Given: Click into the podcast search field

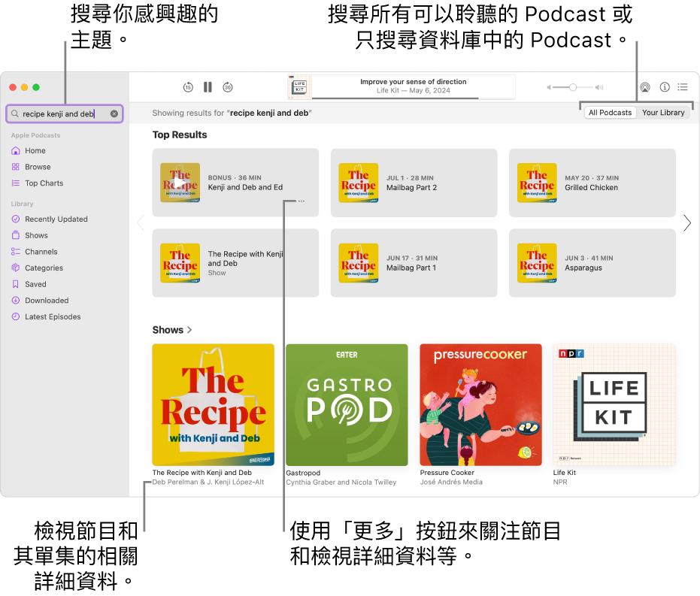Looking at the screenshot, I should click(x=65, y=113).
